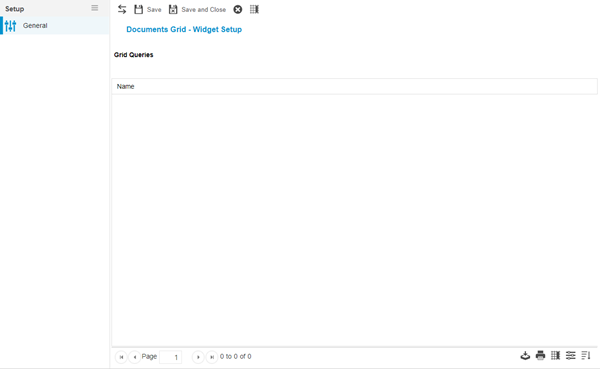Click the Documents Grid - Widget Setup title
This screenshot has width=600, height=369.
point(184,29)
